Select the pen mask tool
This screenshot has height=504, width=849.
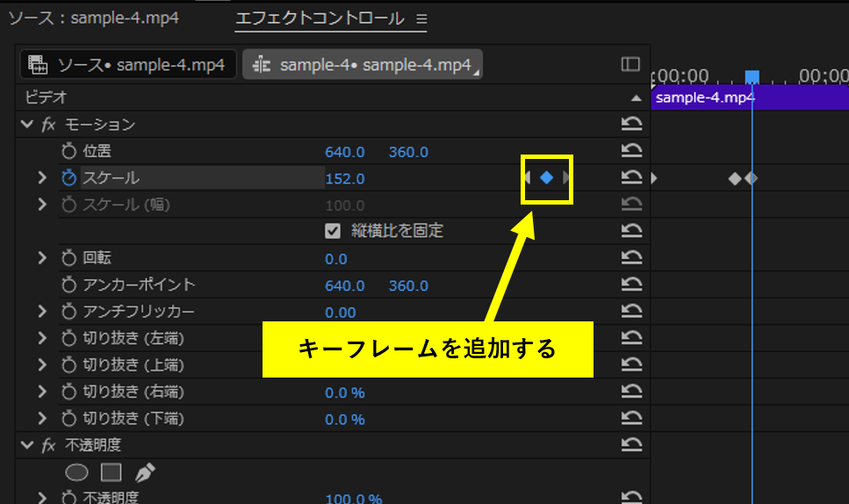(x=145, y=472)
